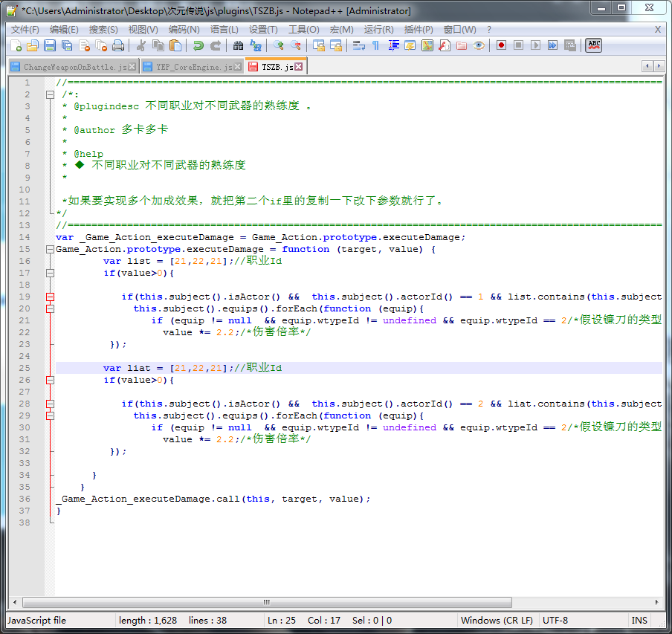Create a new file from toolbar
The height and width of the screenshot is (634, 672).
tap(16, 45)
